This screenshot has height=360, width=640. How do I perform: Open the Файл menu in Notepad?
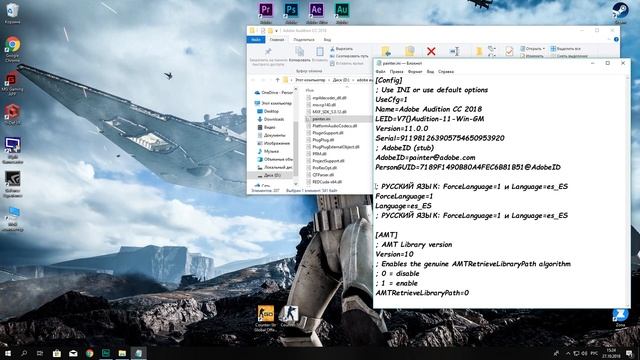click(380, 72)
